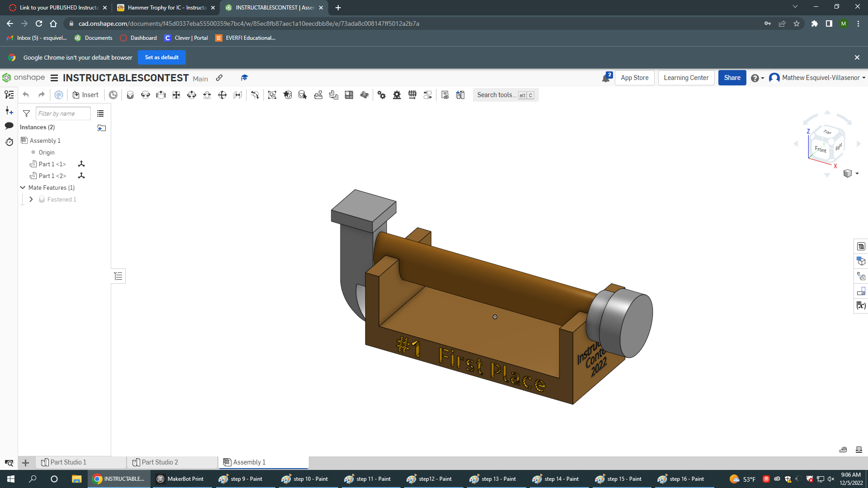Viewport: 868px width, 488px height.
Task: Open MakerBot Print from taskbar
Action: click(x=180, y=479)
